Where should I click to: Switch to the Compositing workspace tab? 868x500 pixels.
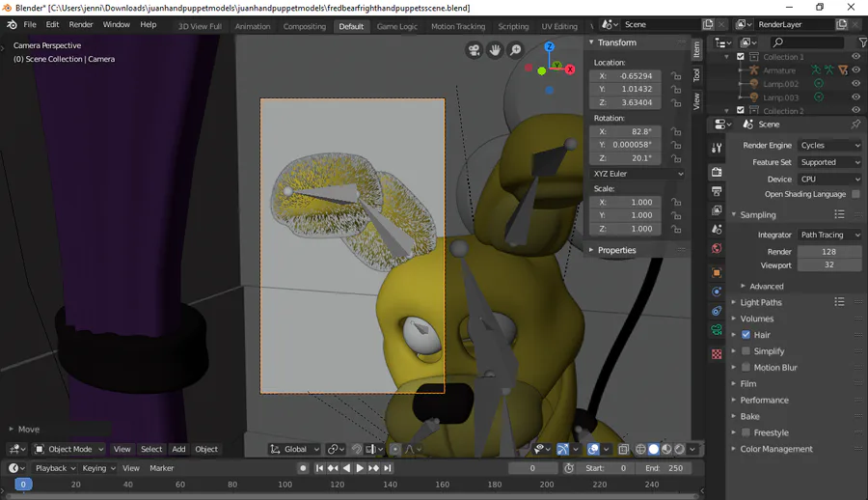pyautogui.click(x=305, y=26)
